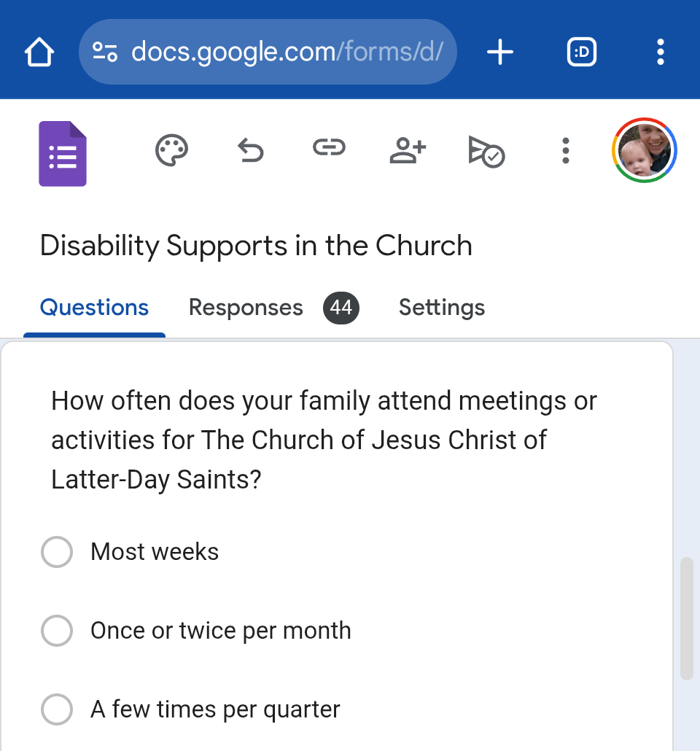Add collaborators to the form
The image size is (700, 751).
(408, 151)
